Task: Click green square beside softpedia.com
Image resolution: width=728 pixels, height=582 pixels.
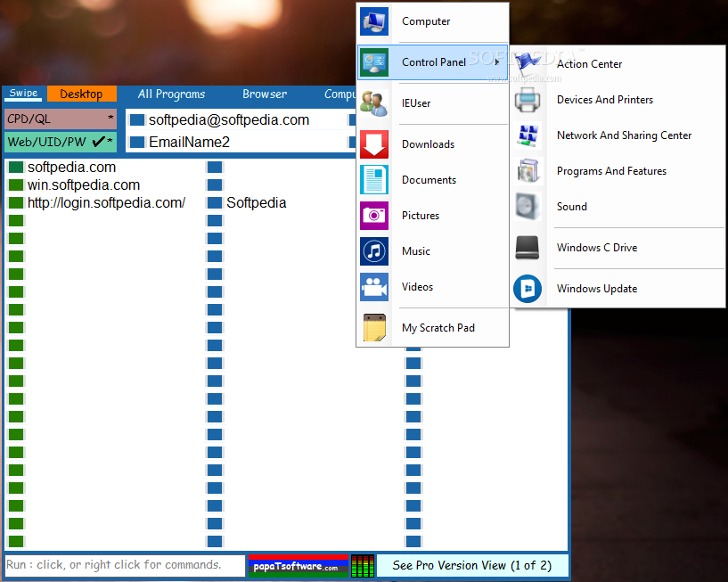Action: click(16, 168)
